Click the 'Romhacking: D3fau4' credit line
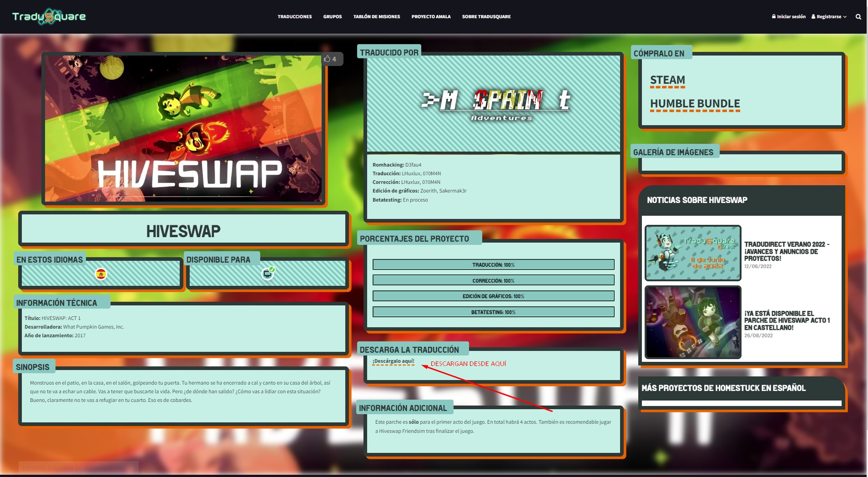868x477 pixels. (x=397, y=165)
